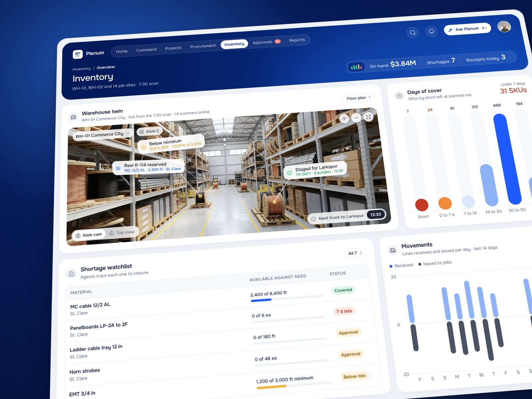Zoom in on warehouse view
Viewport: 532px width, 399px height.
[344, 118]
